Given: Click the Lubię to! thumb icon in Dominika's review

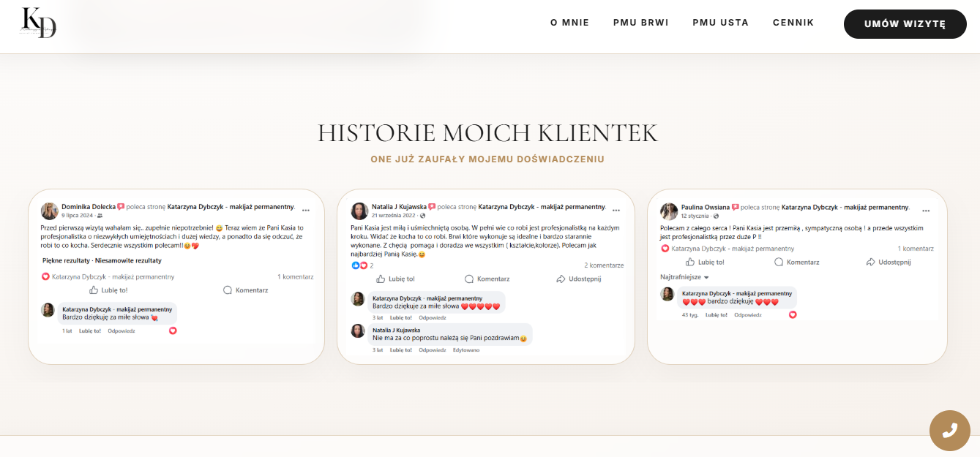Looking at the screenshot, I should [x=94, y=290].
